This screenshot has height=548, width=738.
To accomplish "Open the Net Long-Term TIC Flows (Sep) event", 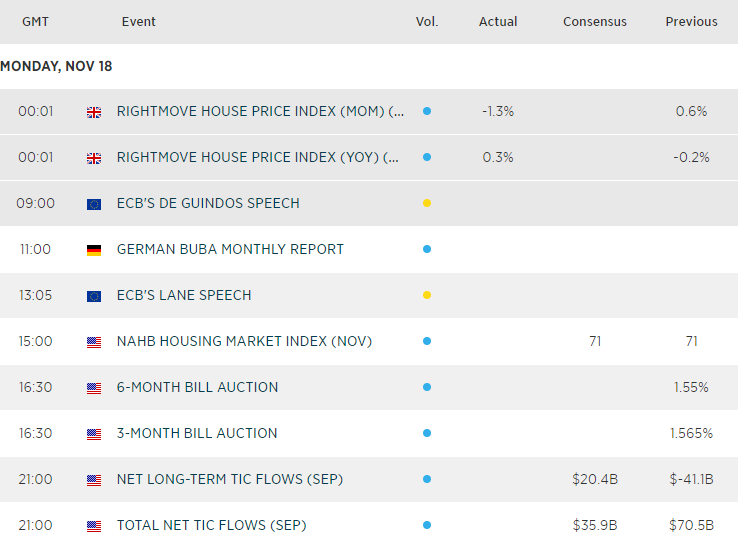I will point(230,480).
